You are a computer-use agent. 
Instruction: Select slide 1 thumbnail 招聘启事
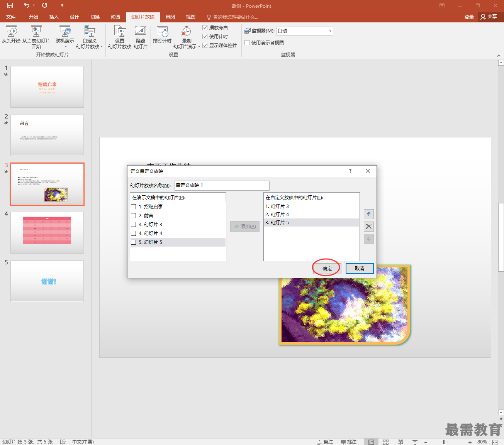tap(47, 87)
